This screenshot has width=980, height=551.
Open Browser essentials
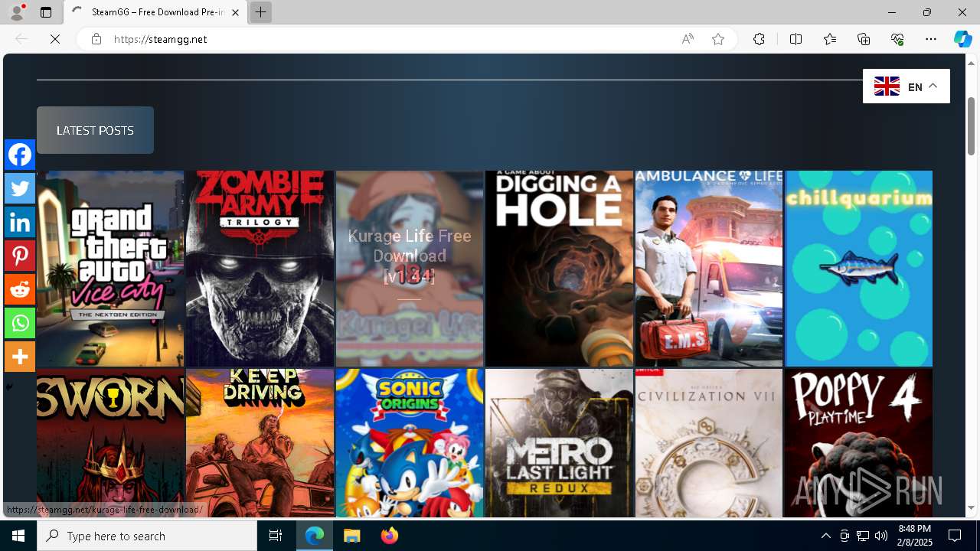[897, 39]
